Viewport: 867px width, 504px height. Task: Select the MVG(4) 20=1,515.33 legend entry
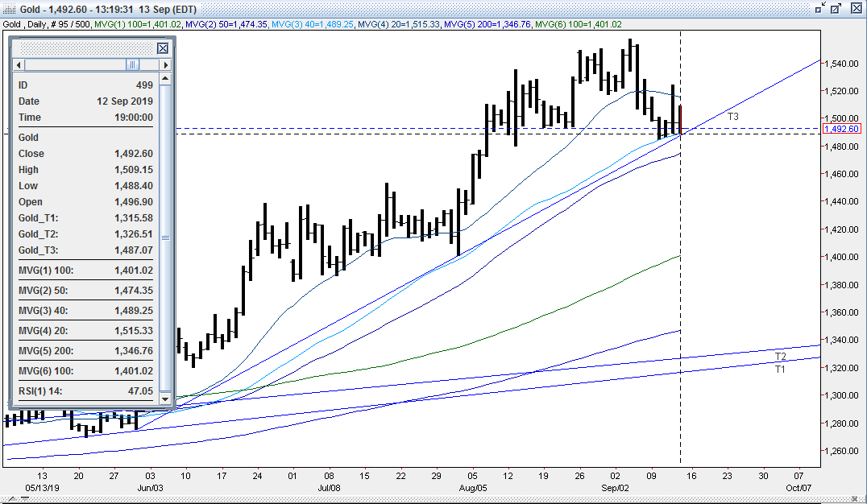click(x=399, y=24)
